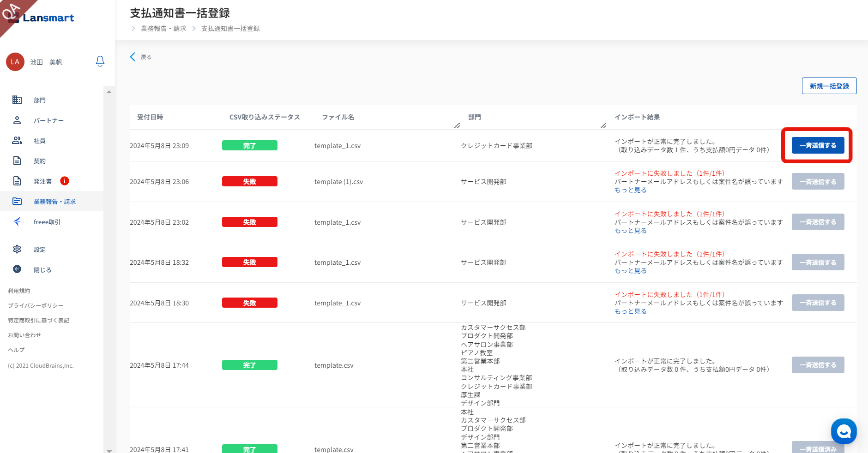Screen dimensions: 868x453
Task: Click the 契約 document icon
Action: coord(17,161)
